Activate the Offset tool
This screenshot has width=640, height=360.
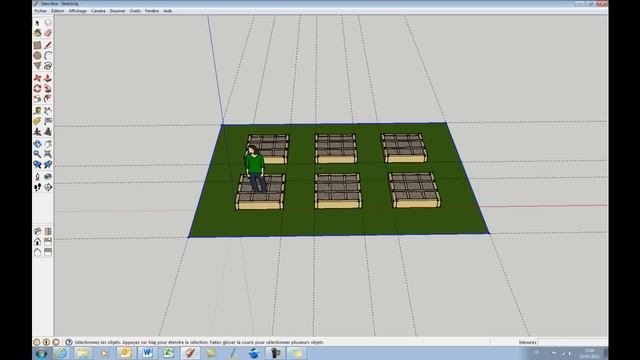48,99
